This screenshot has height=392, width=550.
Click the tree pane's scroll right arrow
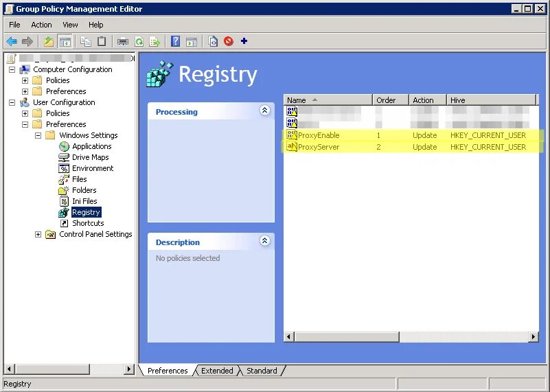click(x=128, y=369)
